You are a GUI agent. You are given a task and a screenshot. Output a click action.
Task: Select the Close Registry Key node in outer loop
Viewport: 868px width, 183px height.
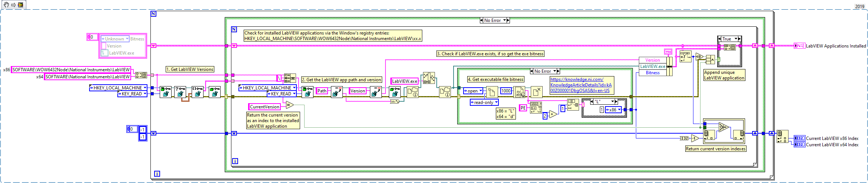pos(214,92)
